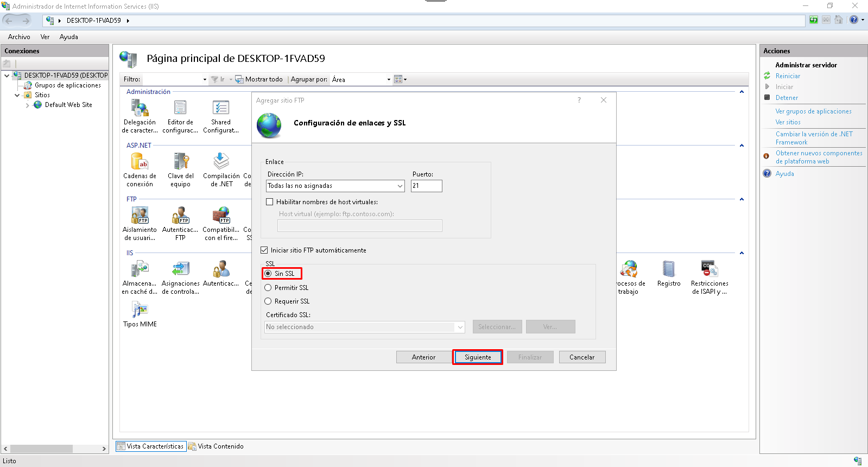
Task: Select the Requerir SSL radio option
Action: point(268,301)
